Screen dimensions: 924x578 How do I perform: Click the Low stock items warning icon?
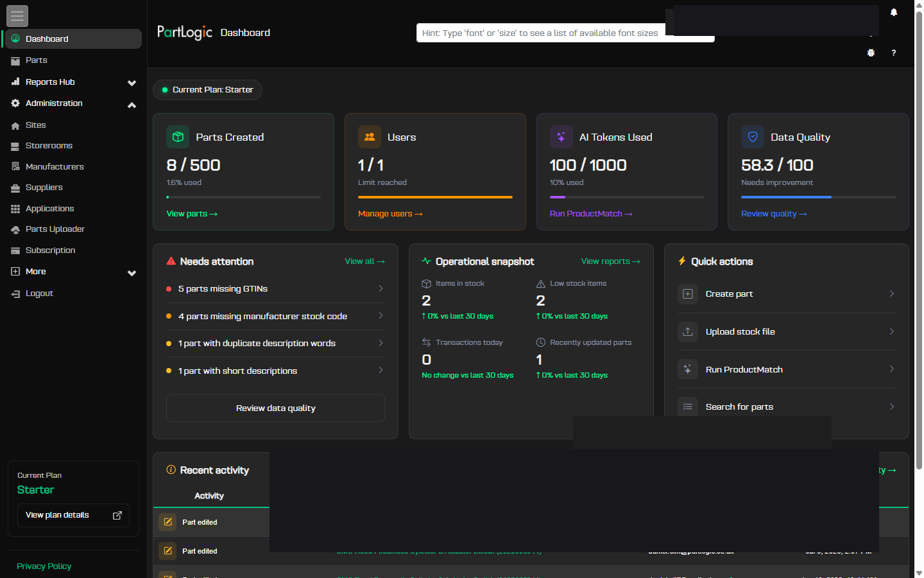pyautogui.click(x=541, y=283)
